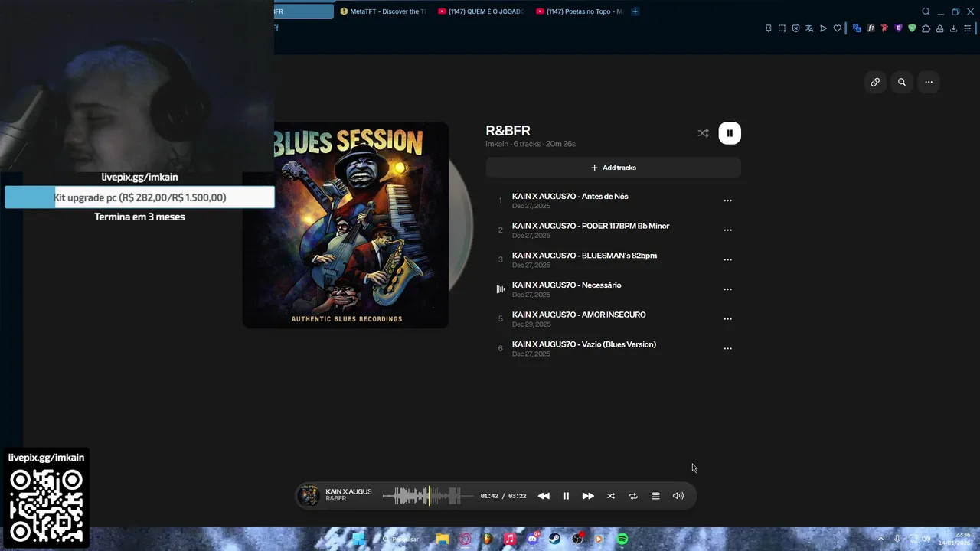
Task: Click the volume speaker icon in player
Action: coord(678,496)
